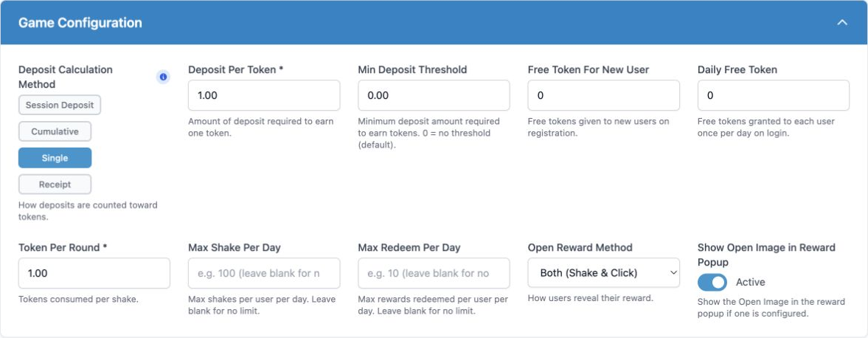
Task: Choose the Cumulative deposit method
Action: pyautogui.click(x=55, y=131)
